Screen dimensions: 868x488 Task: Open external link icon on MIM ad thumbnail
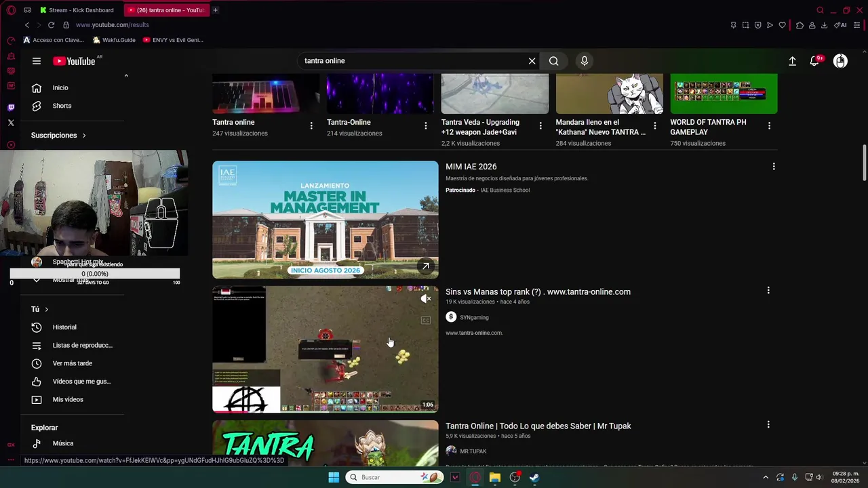(426, 266)
